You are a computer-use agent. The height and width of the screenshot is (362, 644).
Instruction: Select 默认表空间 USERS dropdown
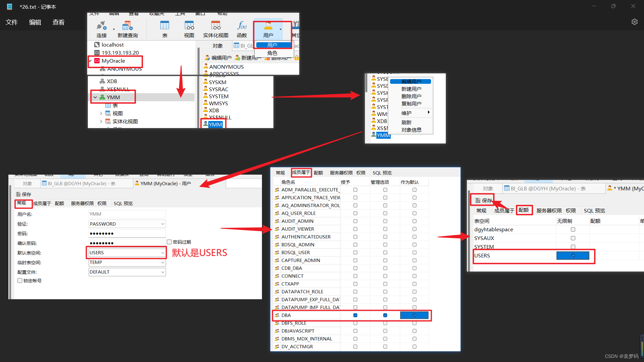point(127,252)
